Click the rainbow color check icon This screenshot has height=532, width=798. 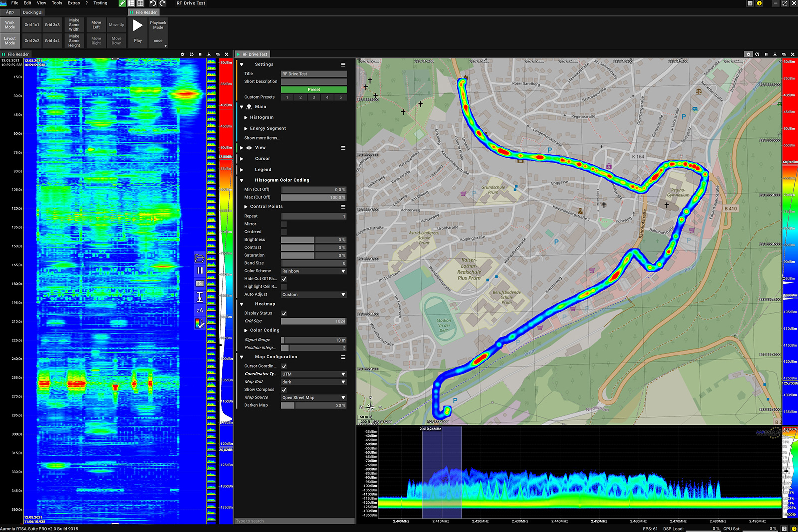point(199,324)
